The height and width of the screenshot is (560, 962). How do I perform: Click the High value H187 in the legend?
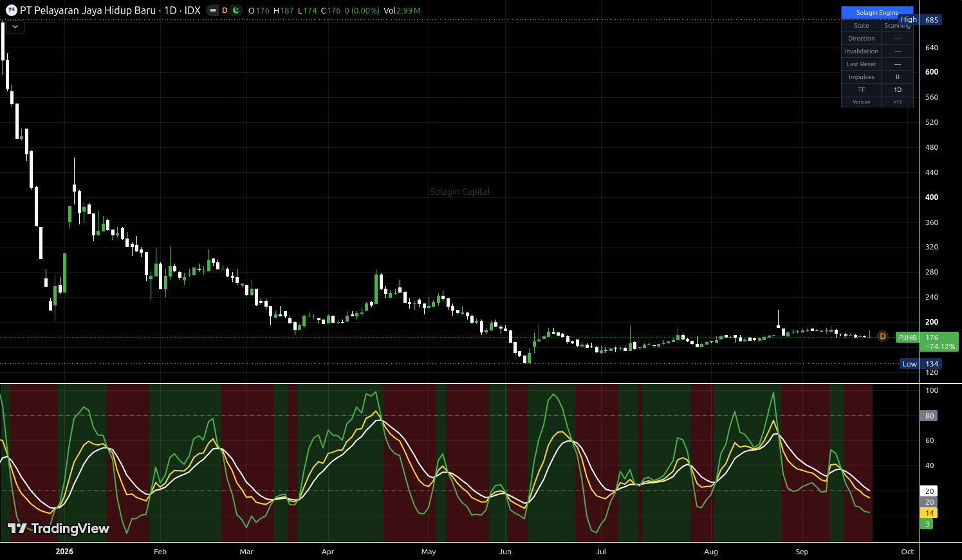(x=284, y=10)
